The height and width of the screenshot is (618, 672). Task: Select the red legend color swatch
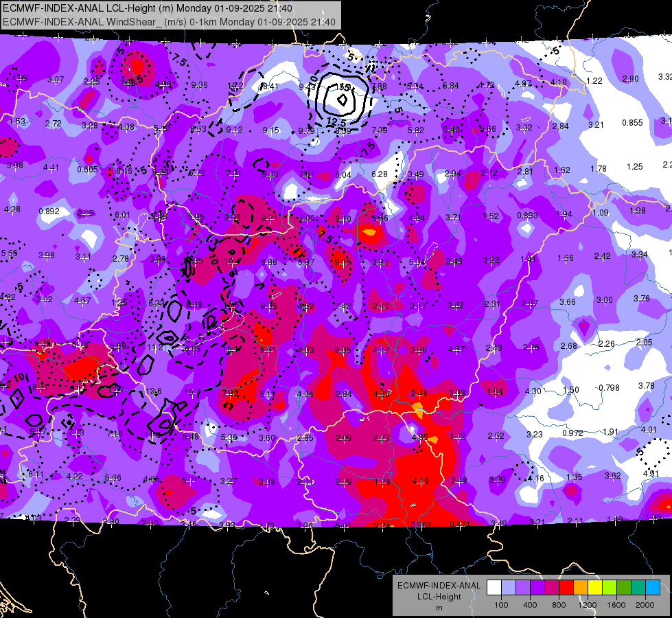pos(566,587)
